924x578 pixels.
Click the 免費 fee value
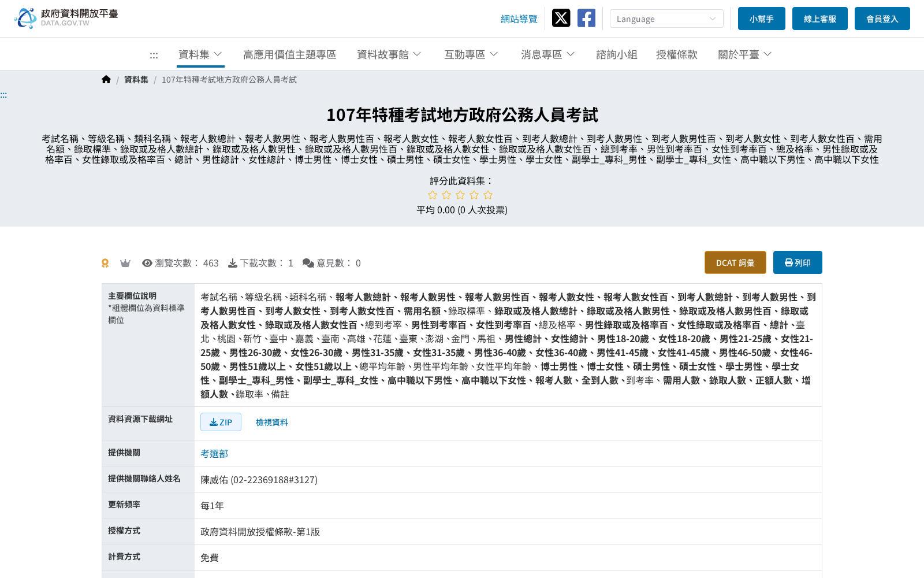click(210, 558)
